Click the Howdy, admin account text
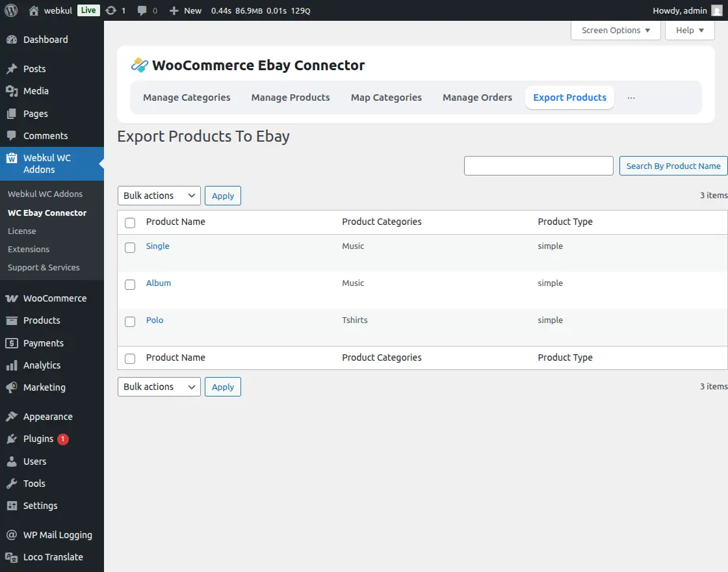This screenshot has height=572, width=728. 680,10
